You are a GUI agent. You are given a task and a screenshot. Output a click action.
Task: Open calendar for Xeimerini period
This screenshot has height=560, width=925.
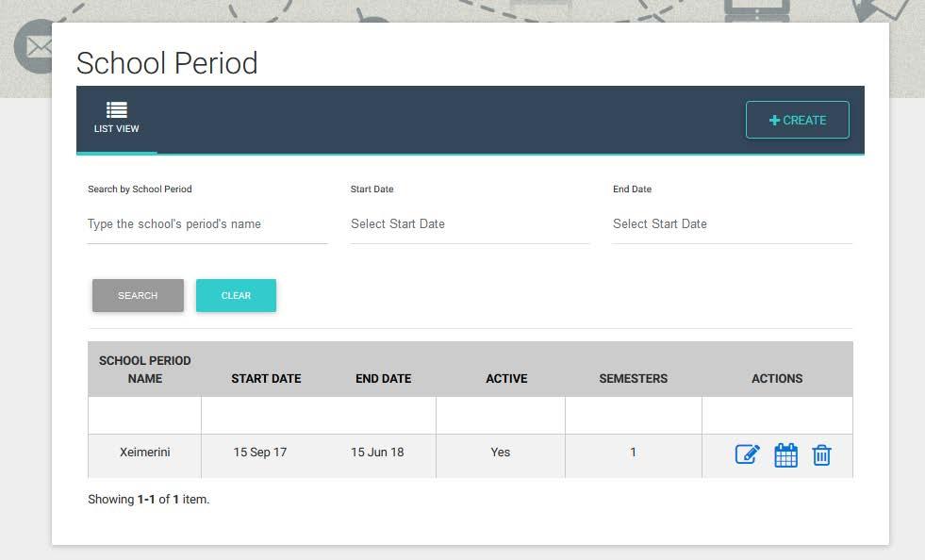(785, 455)
